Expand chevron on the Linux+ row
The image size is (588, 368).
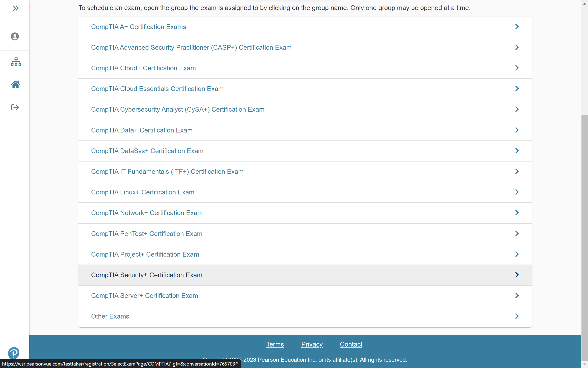pos(517,192)
